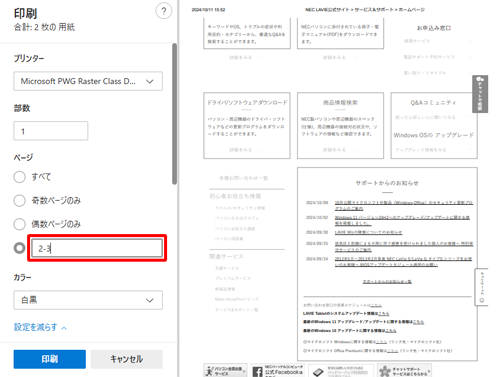This screenshot has height=377, width=500.
Task: Click 初心者お役立ち情報 heading in preview
Action: [235, 196]
